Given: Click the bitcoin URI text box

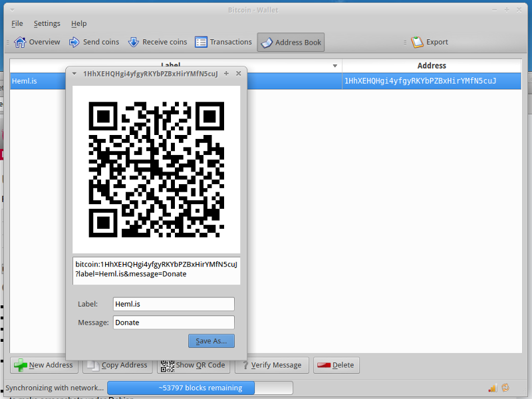Looking at the screenshot, I should tap(156, 271).
